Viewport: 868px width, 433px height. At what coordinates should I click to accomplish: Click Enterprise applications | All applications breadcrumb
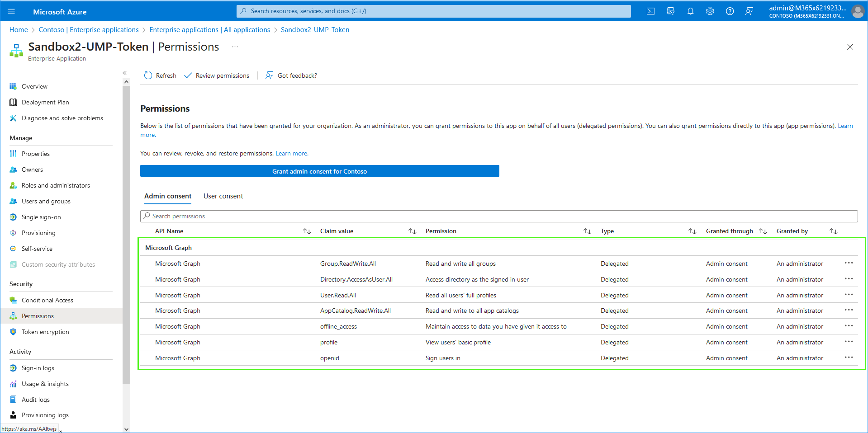pos(210,30)
